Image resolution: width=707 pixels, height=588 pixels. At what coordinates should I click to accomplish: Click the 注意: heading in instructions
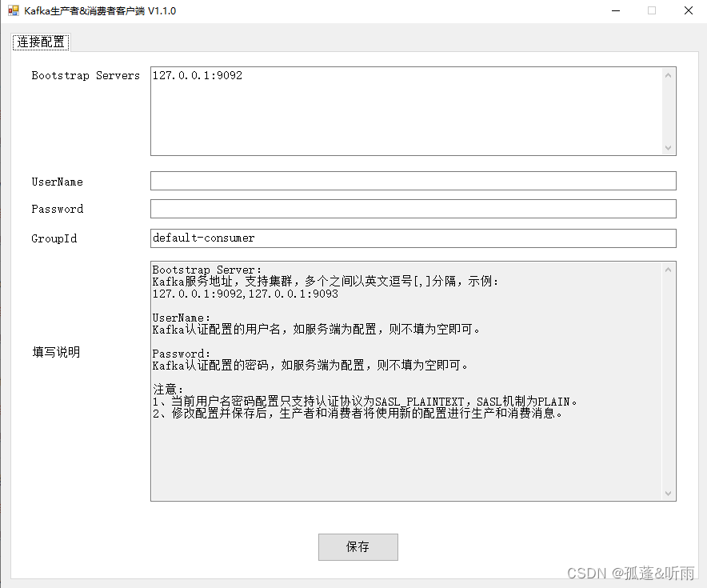[168, 389]
